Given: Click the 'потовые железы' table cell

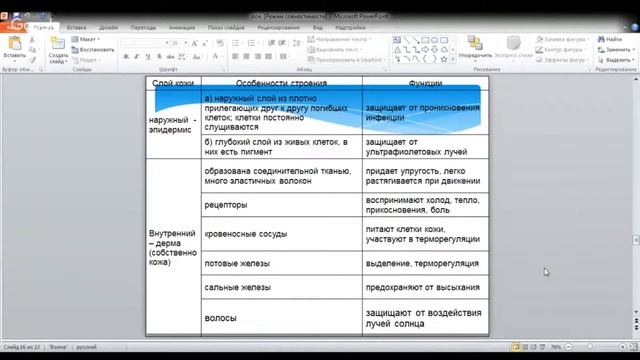Looking at the screenshot, I should pyautogui.click(x=282, y=263).
